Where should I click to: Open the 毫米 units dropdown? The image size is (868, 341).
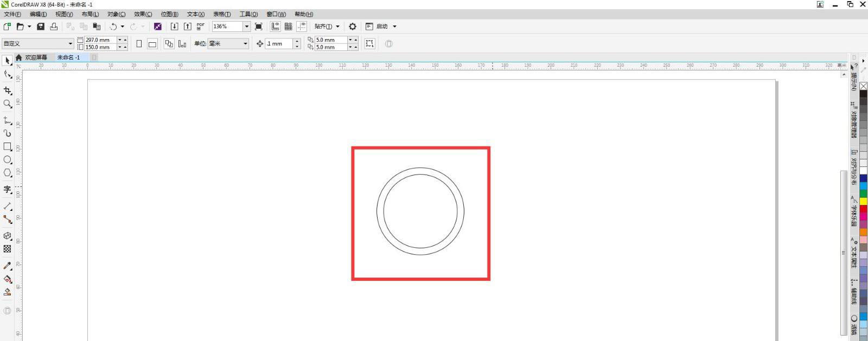[x=245, y=44]
